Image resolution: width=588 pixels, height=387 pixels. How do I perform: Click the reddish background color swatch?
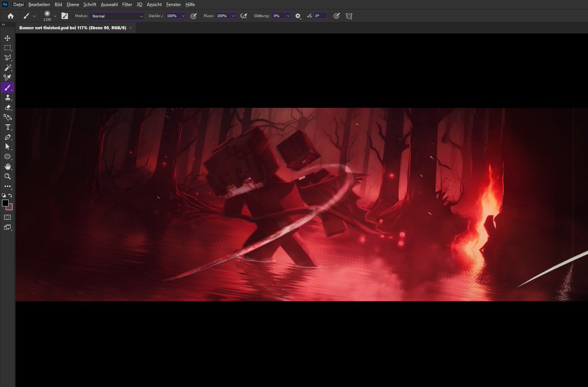pos(10,207)
